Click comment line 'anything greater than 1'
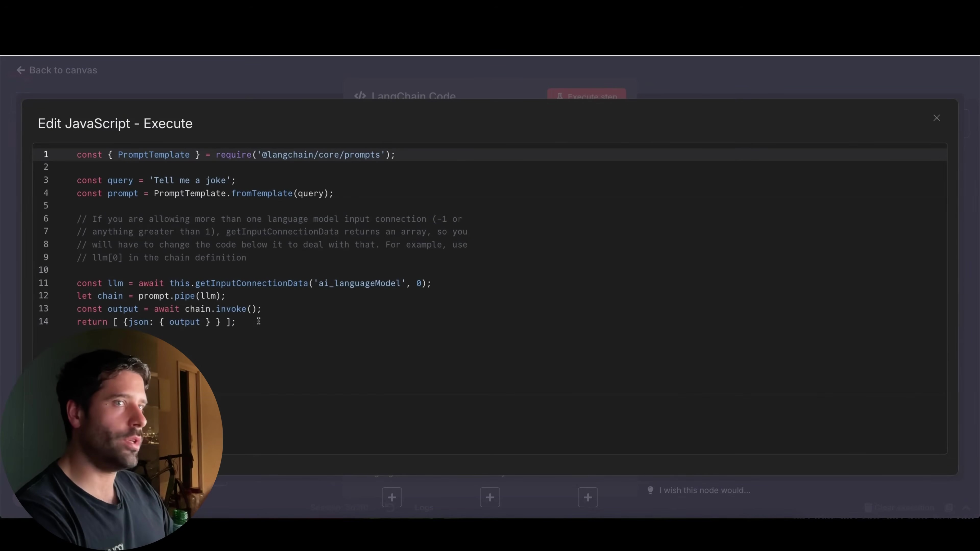This screenshot has height=551, width=980. click(272, 232)
